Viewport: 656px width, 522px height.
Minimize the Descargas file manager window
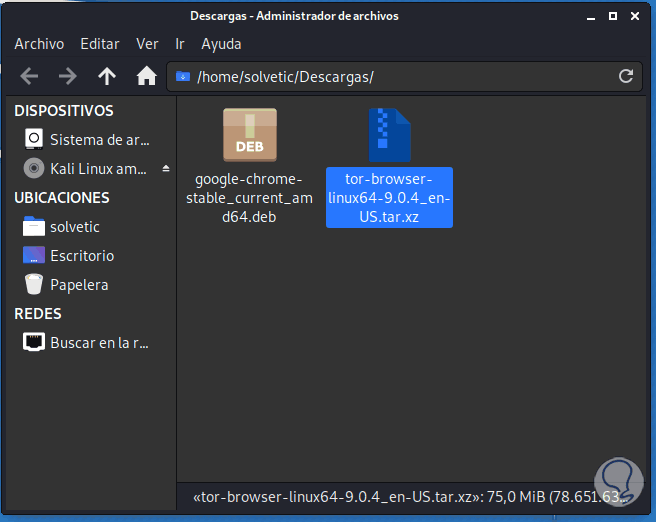coord(591,17)
